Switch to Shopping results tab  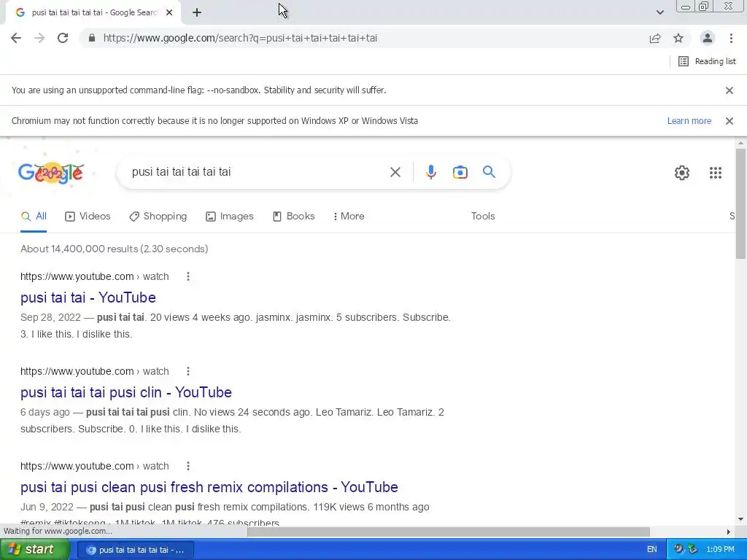point(158,216)
